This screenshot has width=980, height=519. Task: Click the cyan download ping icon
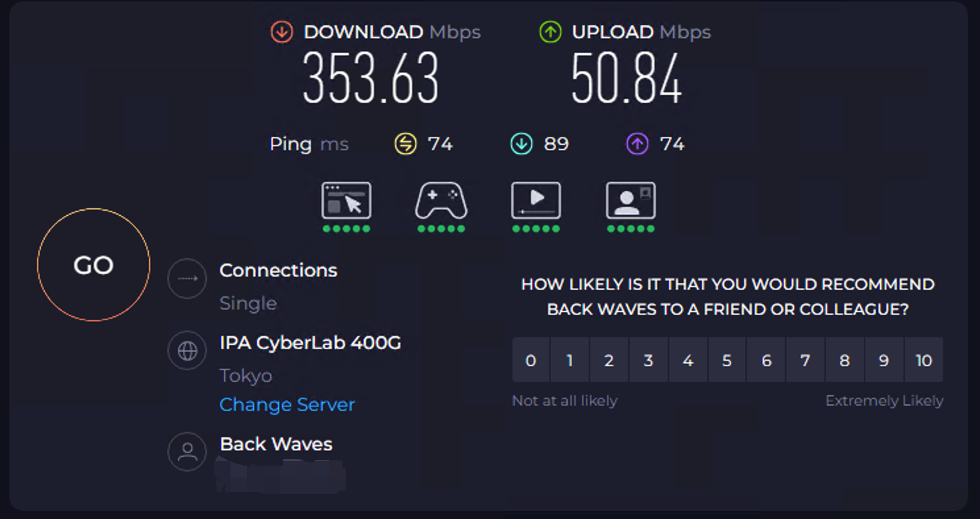522,144
